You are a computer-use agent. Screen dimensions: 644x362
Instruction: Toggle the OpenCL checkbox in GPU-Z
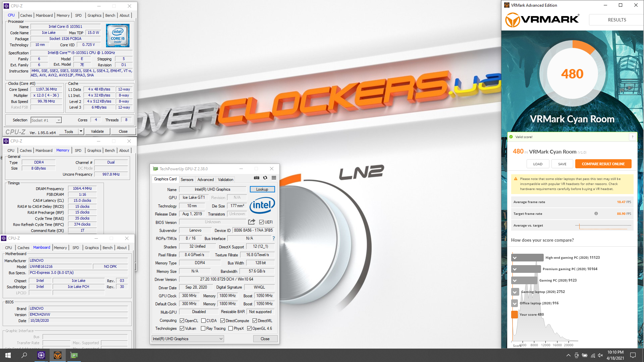pyautogui.click(x=182, y=321)
